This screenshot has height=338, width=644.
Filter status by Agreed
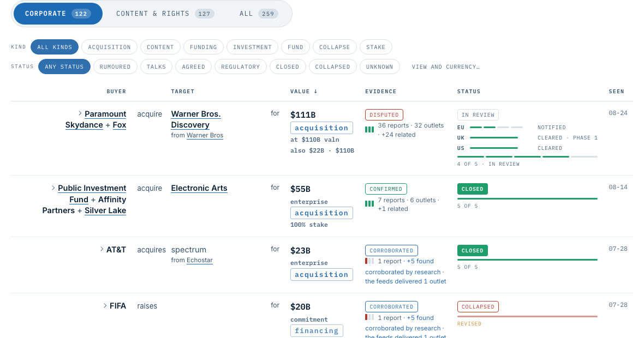coord(193,67)
